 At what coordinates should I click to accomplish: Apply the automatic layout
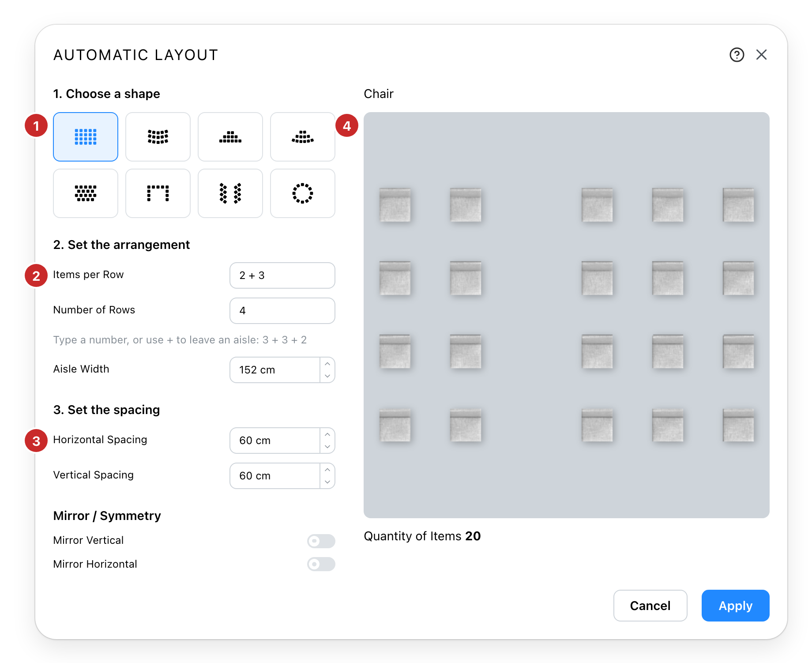(x=736, y=606)
